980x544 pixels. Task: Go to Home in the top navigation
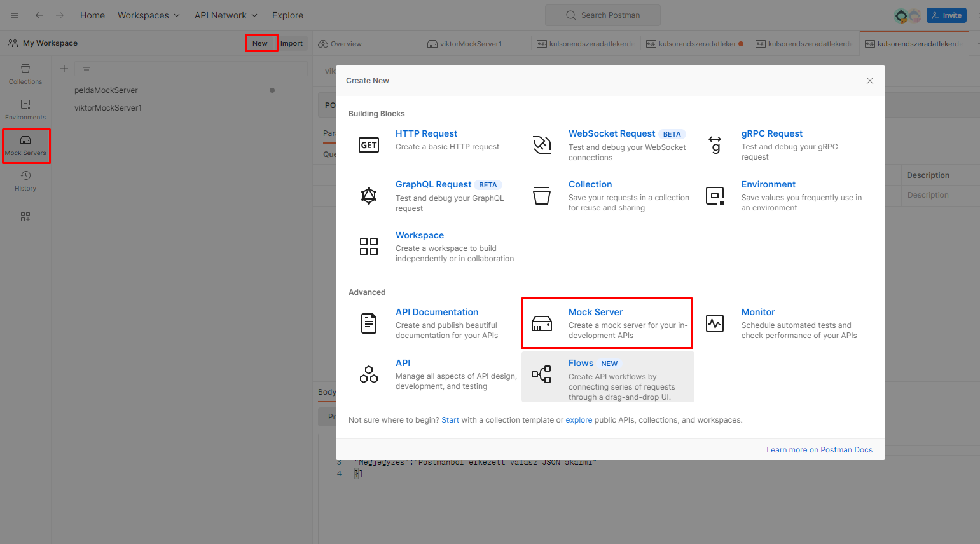click(92, 15)
